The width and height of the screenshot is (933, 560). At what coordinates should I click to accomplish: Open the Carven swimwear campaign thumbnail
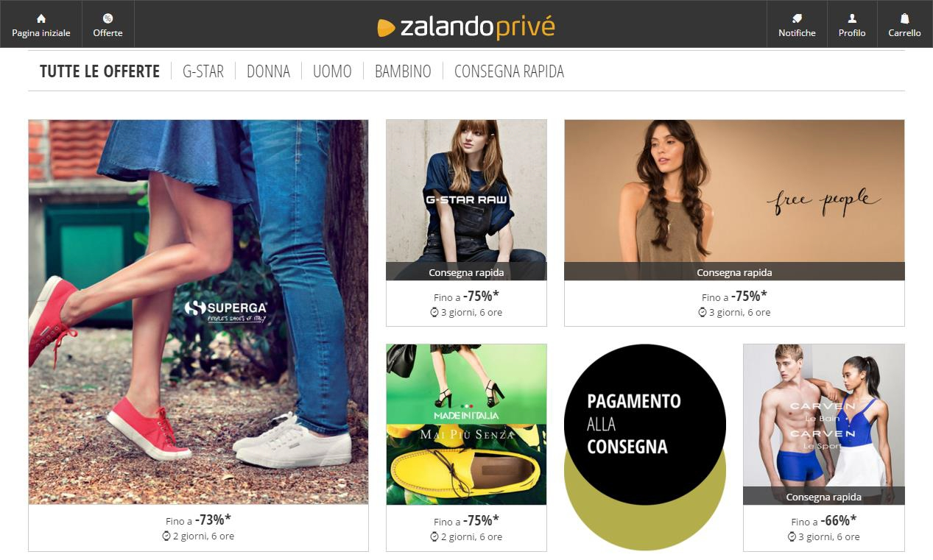point(823,425)
